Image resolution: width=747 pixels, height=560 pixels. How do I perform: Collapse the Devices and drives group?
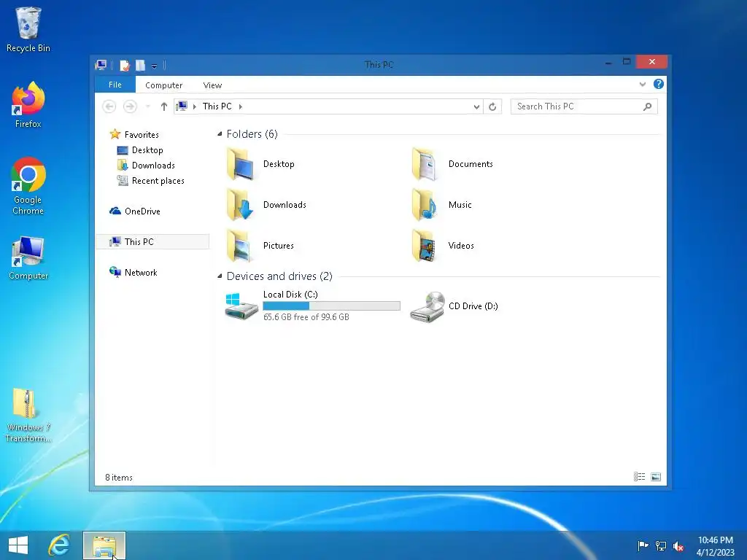(220, 276)
